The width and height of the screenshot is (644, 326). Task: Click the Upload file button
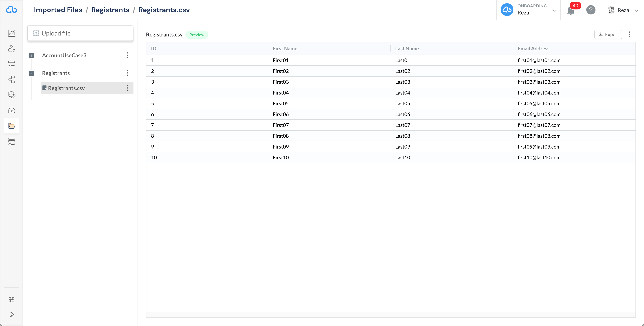click(80, 33)
